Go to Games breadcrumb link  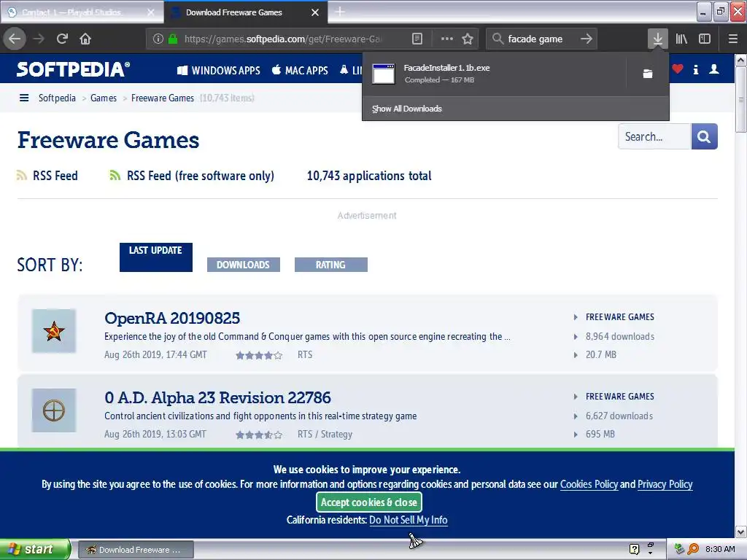(x=104, y=98)
